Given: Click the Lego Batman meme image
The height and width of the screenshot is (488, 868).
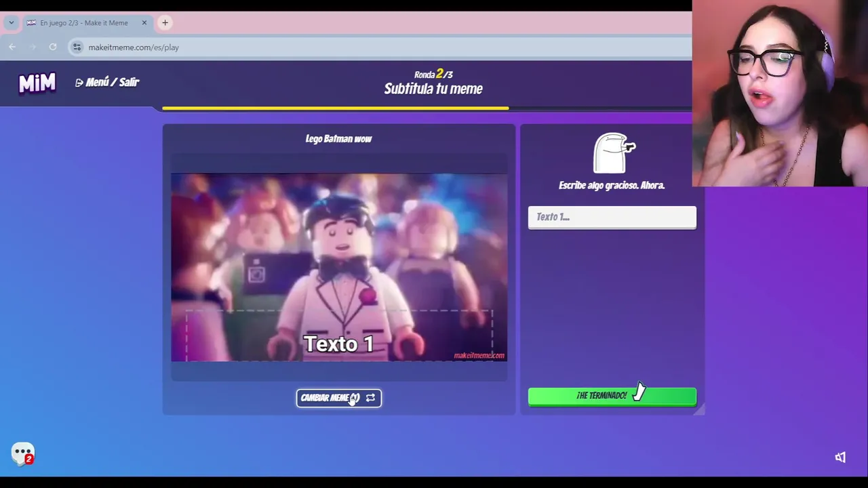Looking at the screenshot, I should tap(338, 267).
